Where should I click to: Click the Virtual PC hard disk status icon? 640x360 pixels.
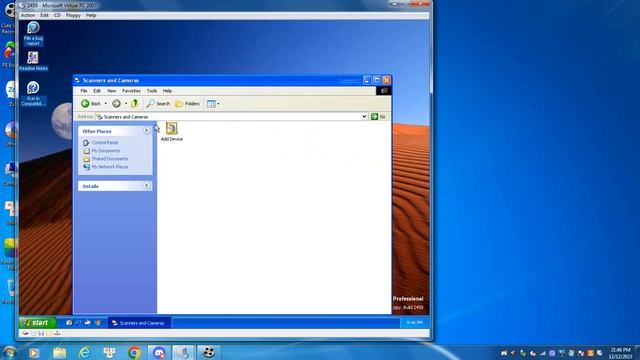point(25,333)
